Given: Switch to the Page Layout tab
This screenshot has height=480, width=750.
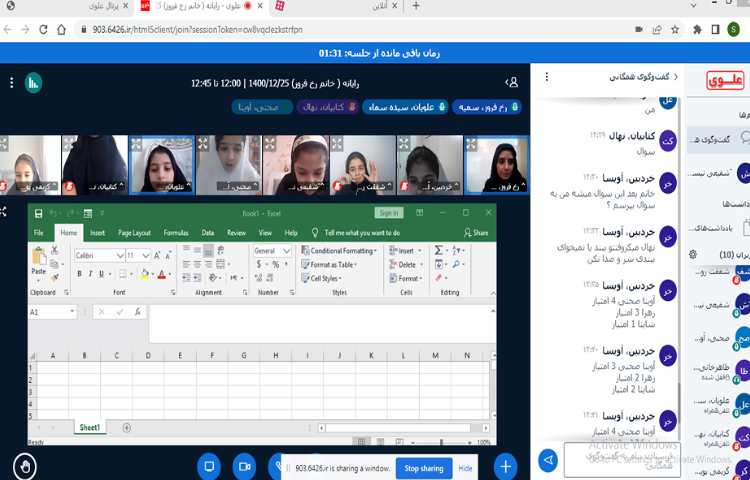Looking at the screenshot, I should [134, 233].
